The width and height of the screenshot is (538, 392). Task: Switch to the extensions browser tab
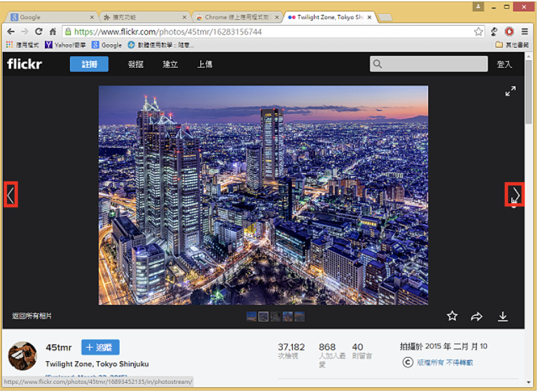[x=144, y=17]
